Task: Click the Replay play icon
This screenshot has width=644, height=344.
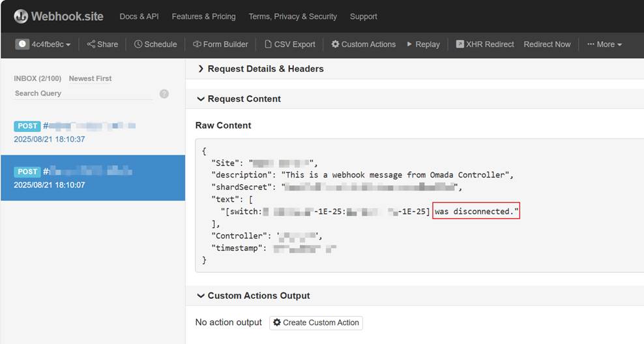Action: (x=409, y=44)
